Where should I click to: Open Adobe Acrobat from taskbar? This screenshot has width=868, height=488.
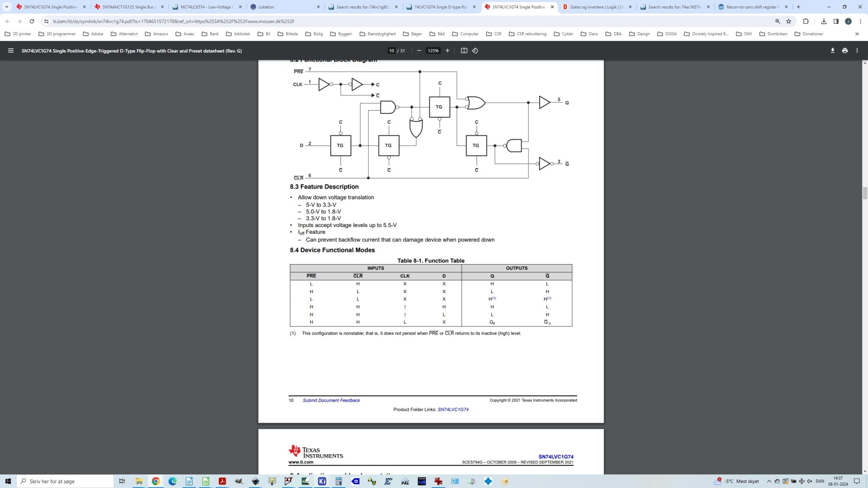click(222, 481)
